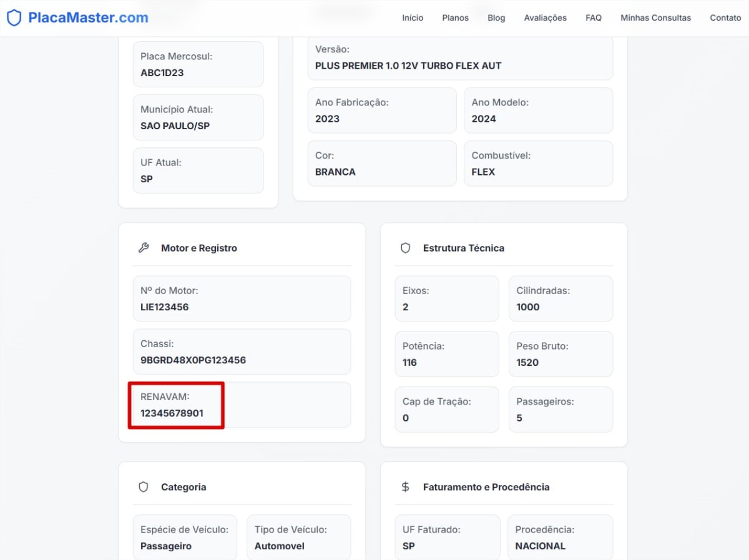Click the PlacaMaster shield logo icon
The image size is (749, 560).
[14, 17]
